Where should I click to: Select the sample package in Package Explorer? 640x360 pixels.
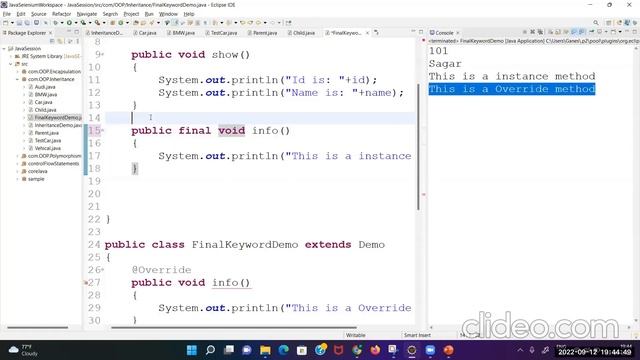pyautogui.click(x=36, y=179)
